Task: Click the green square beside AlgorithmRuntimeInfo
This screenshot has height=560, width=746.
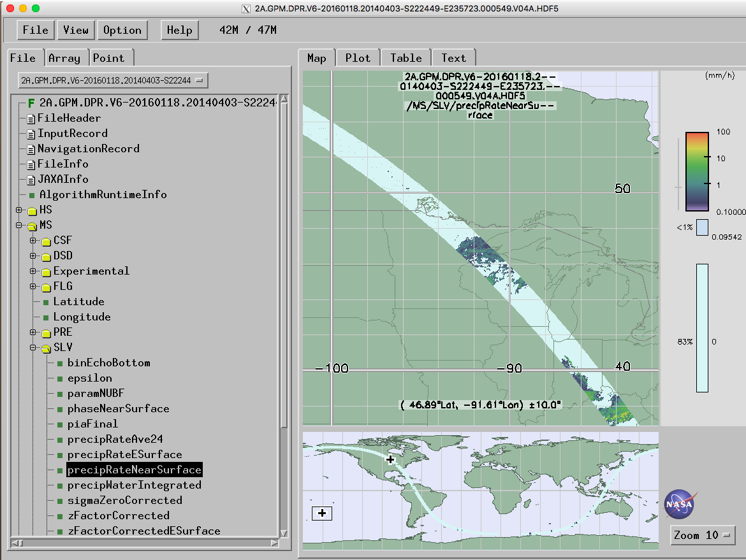Action: pyautogui.click(x=32, y=195)
